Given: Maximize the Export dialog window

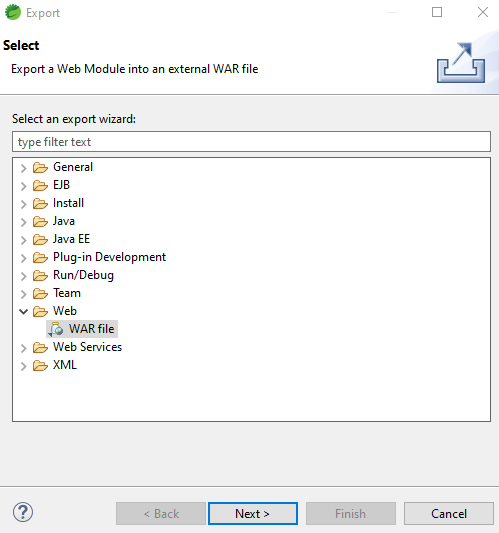Looking at the screenshot, I should click(437, 13).
